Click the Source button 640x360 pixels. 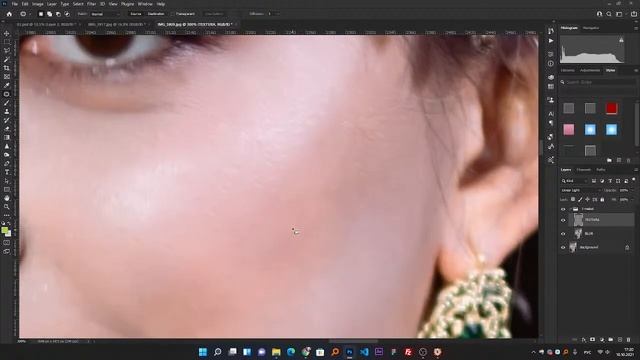[x=136, y=14]
